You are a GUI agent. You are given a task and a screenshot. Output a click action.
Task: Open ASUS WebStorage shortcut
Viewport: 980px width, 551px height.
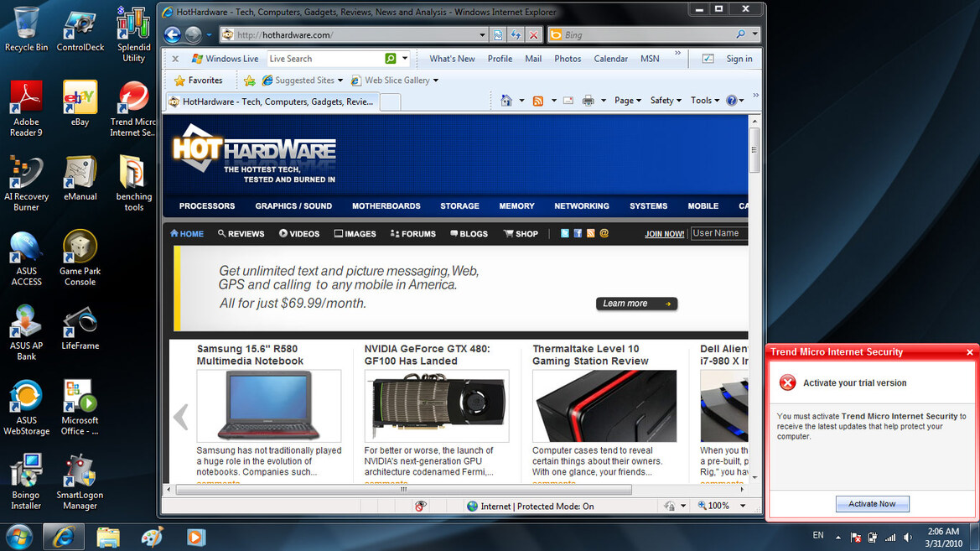[x=26, y=407]
